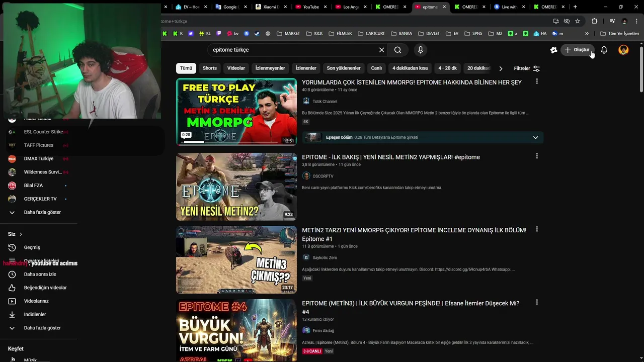Open Daha sonra izle in sidebar
The image size is (644, 362).
[x=40, y=274]
